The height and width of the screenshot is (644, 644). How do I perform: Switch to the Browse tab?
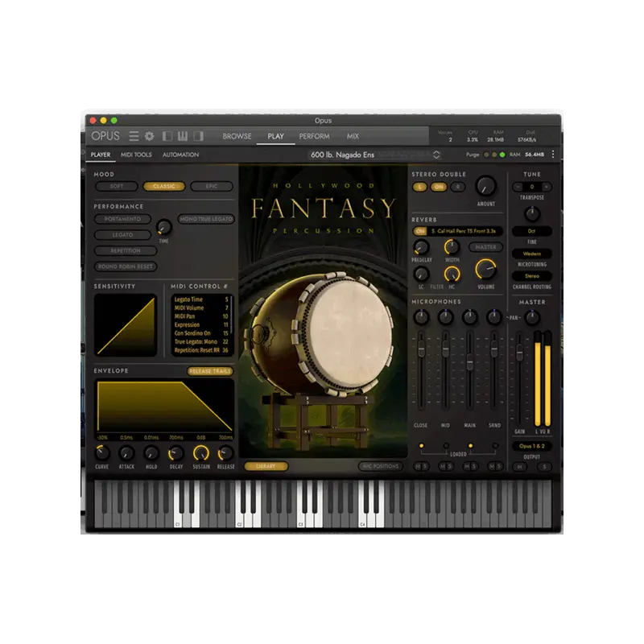coord(237,136)
